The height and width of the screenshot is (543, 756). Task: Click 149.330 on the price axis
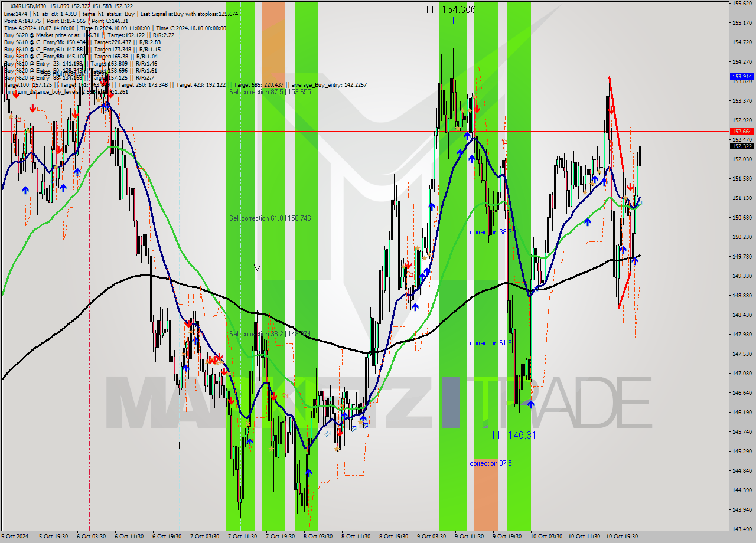(x=742, y=276)
